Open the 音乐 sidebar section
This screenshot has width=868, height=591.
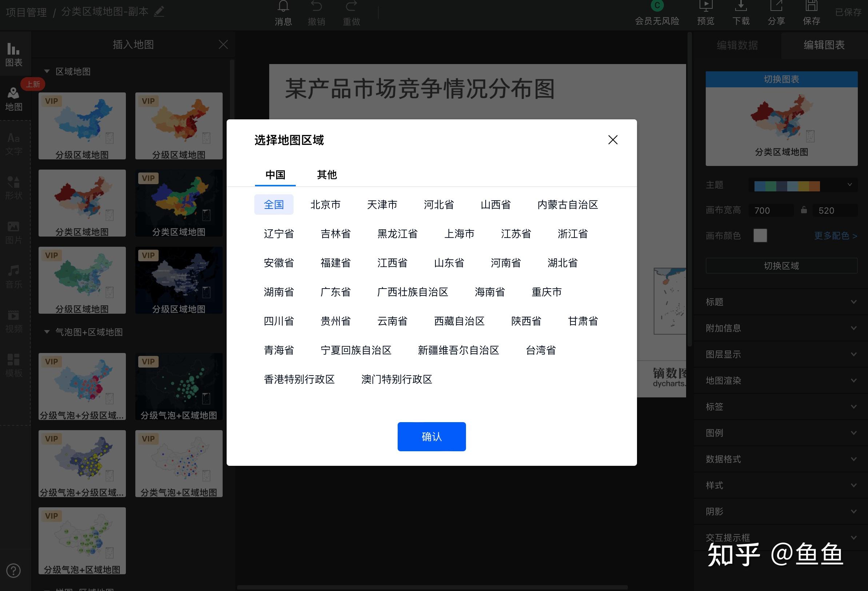pos(14,277)
